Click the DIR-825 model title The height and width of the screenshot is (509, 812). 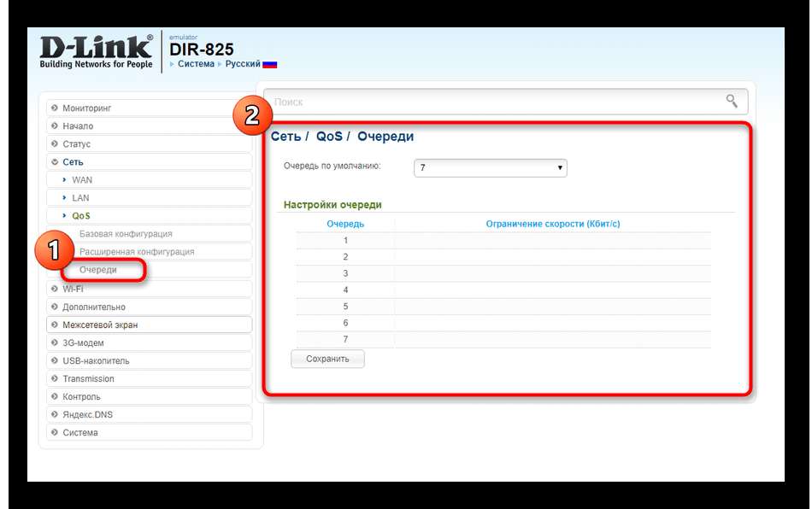pyautogui.click(x=202, y=50)
